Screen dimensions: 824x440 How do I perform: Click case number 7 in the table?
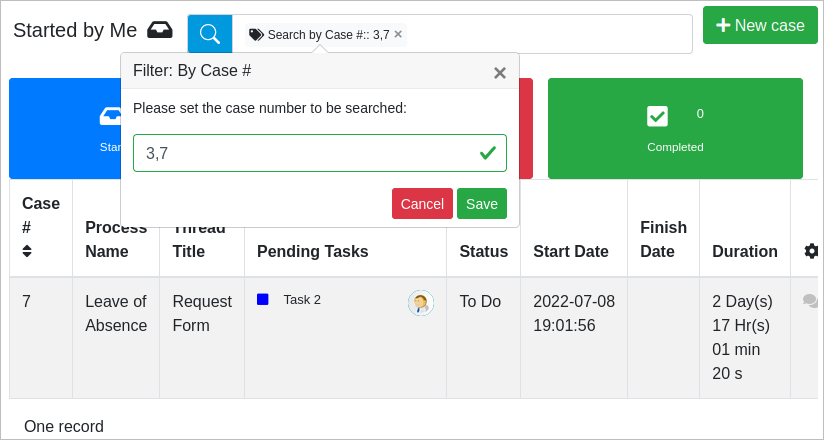pos(27,301)
